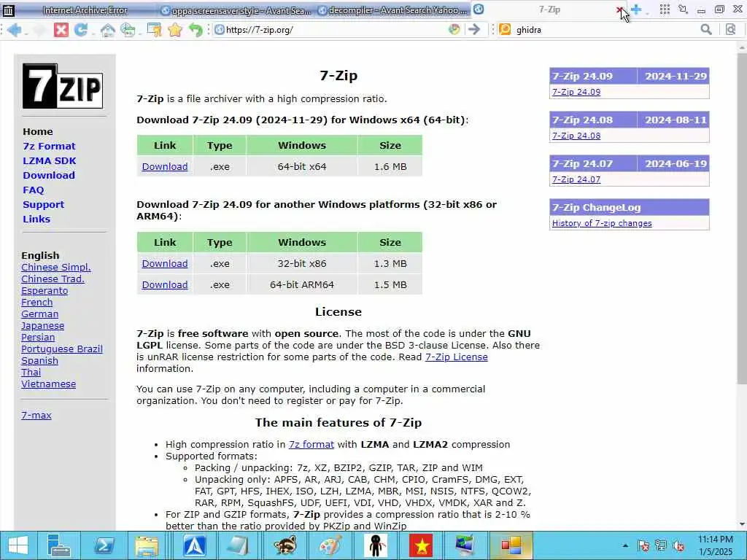Click the 7-Zip logo image
The image size is (747, 560).
click(63, 86)
